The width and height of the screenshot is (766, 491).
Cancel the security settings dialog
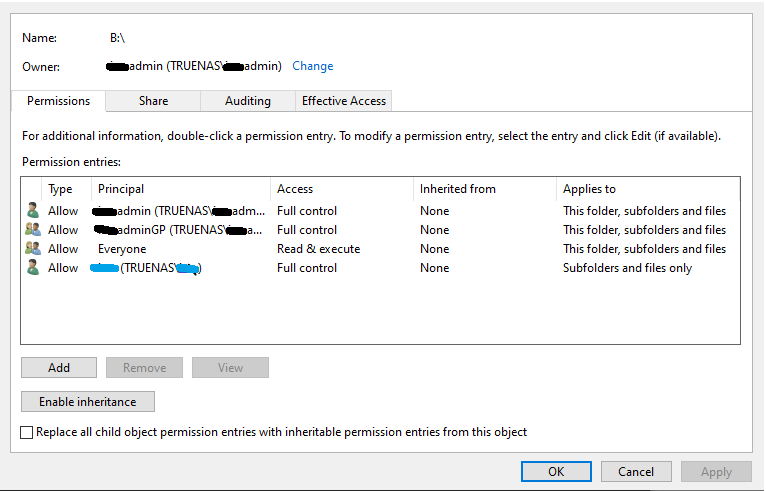pos(636,472)
